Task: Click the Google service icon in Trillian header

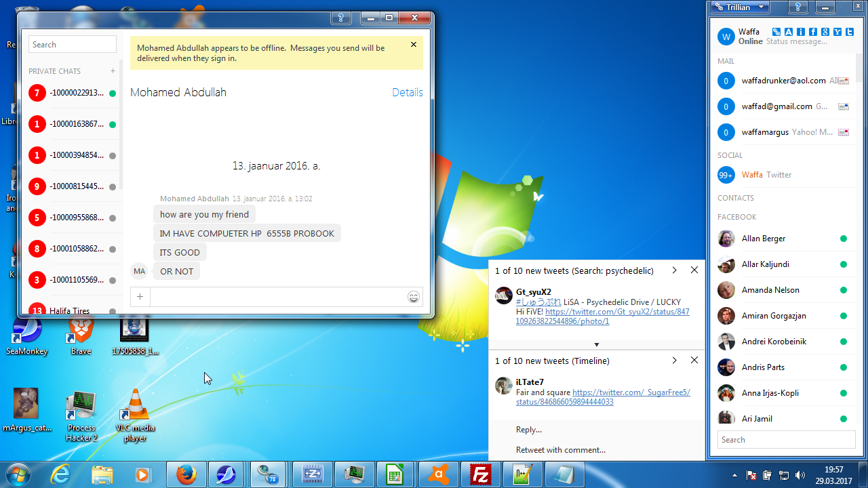Action: click(x=825, y=32)
